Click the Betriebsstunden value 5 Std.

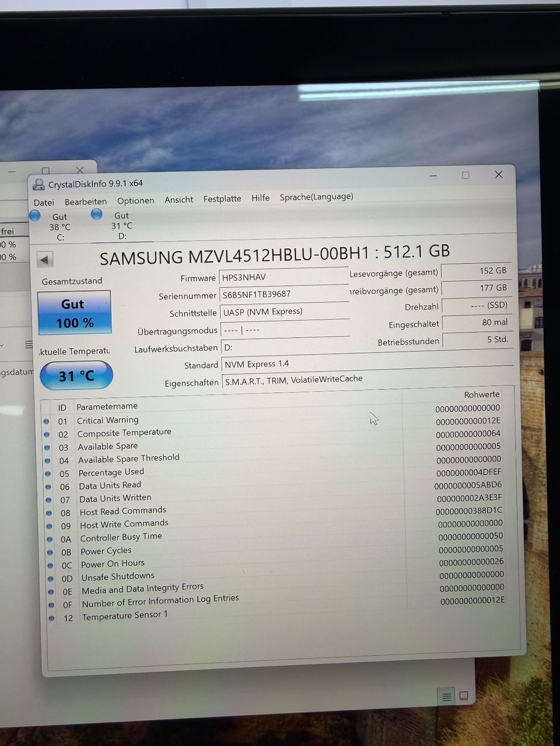point(478,339)
